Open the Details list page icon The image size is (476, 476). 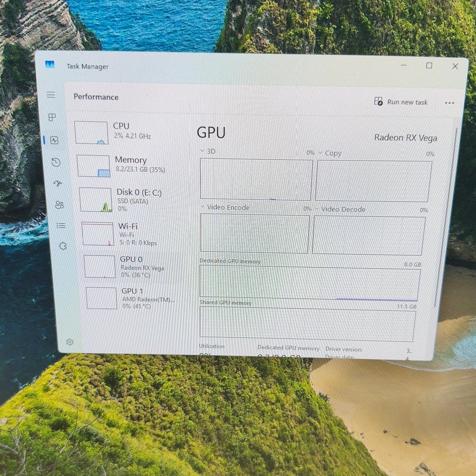tap(61, 226)
